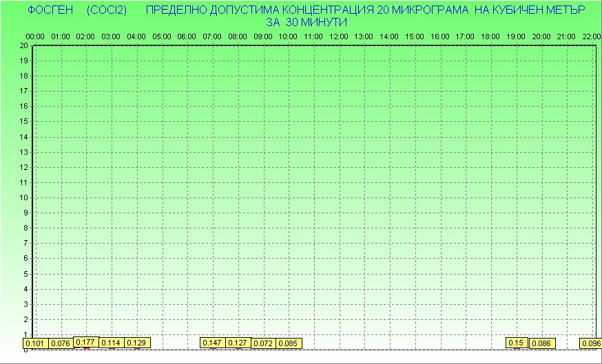The width and height of the screenshot is (602, 364).
Task: Select the 00:00 time axis label
Action: [x=35, y=36]
